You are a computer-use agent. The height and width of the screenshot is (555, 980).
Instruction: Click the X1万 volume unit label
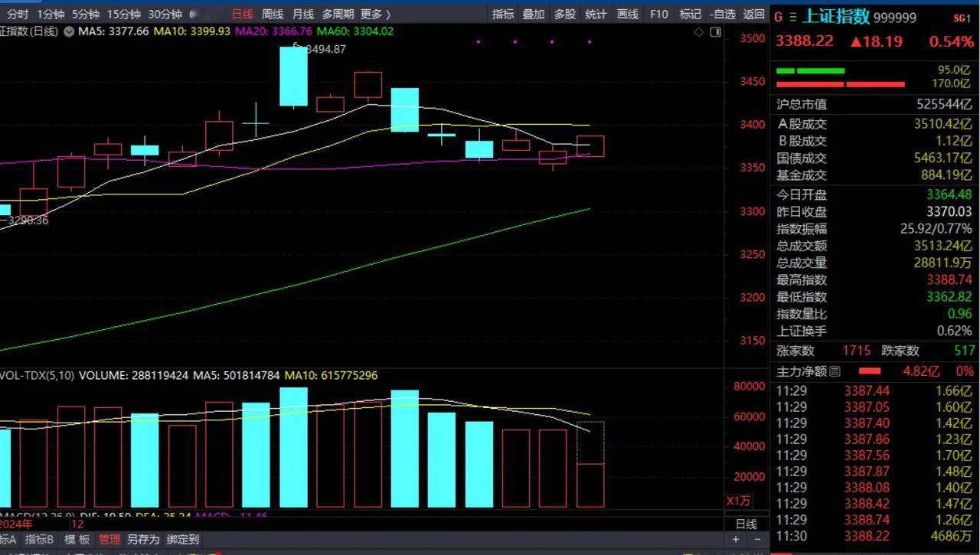click(x=738, y=501)
